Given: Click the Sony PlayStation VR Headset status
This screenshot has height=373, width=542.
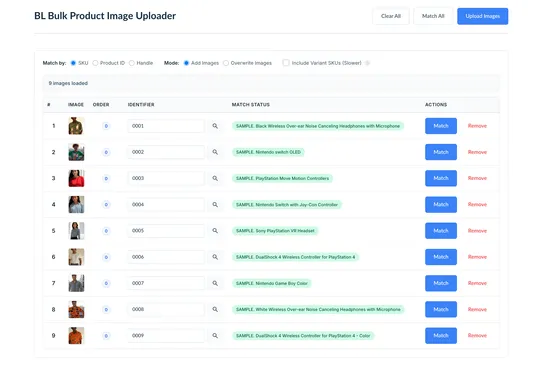Looking at the screenshot, I should point(275,231).
